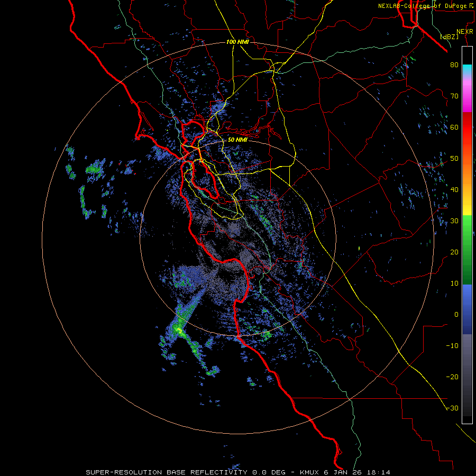Click the '6 JAN 26 18:14' timestamp
This screenshot has height=476, width=476.
pos(358,472)
